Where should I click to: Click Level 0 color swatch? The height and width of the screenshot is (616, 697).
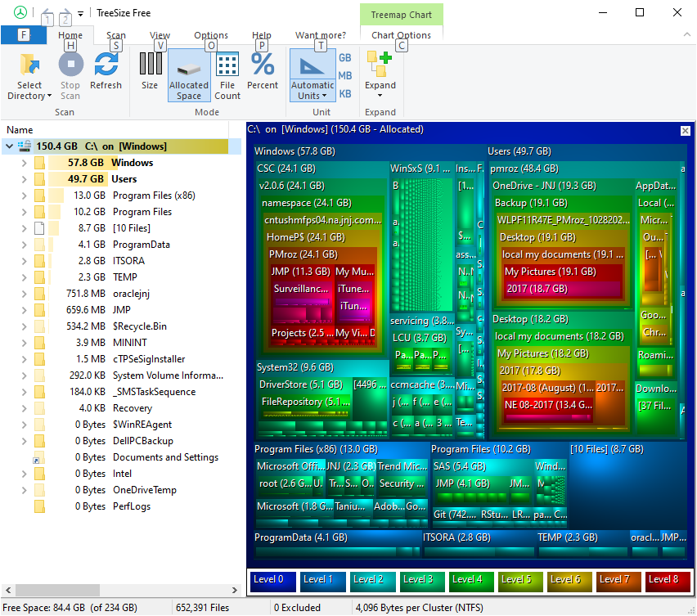click(273, 581)
